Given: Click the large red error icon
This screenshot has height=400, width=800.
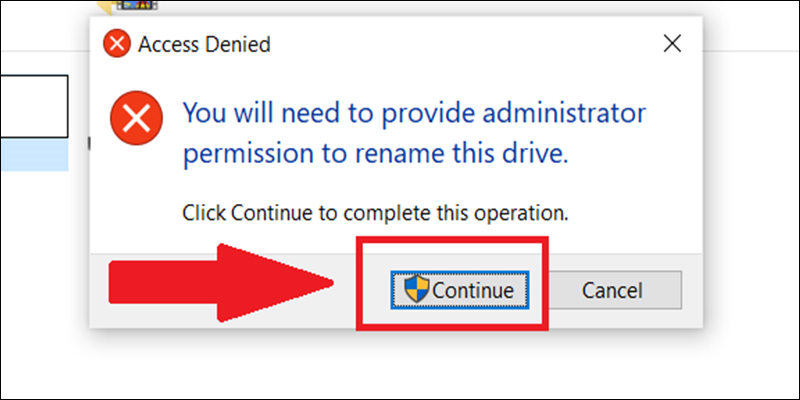Looking at the screenshot, I should point(137,120).
